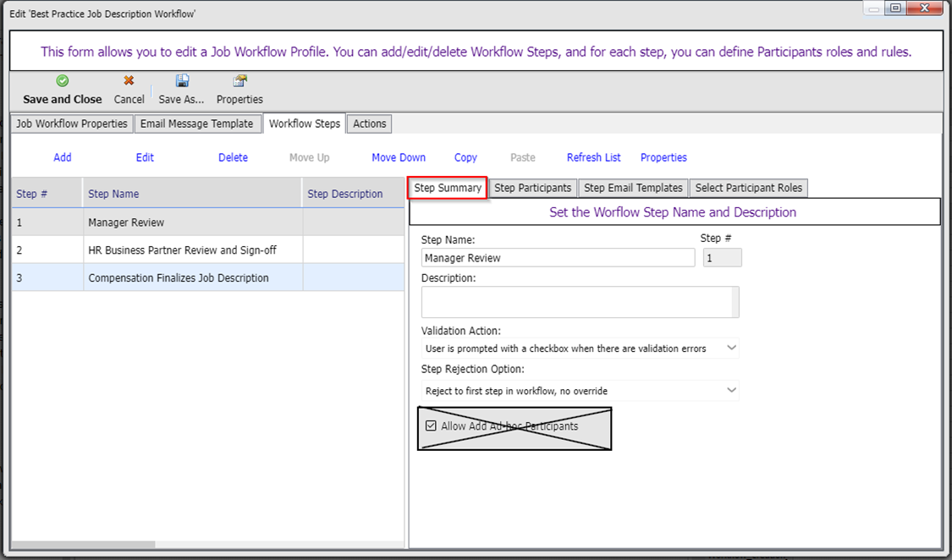
Task: Expand the Step Rejection Option dropdown
Action: tap(580, 391)
